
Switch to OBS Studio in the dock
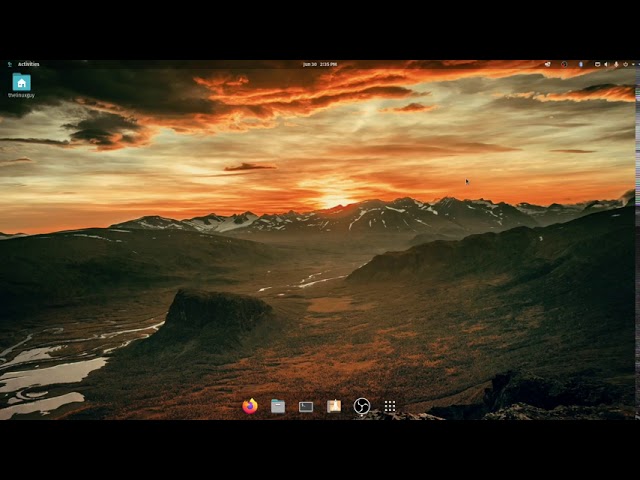point(362,406)
